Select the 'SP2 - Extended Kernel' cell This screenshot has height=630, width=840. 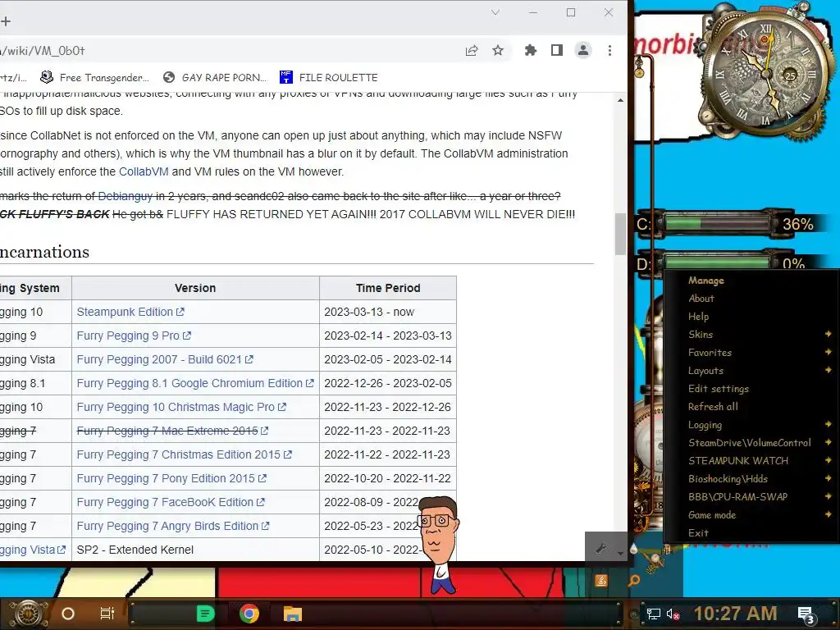pyautogui.click(x=195, y=550)
